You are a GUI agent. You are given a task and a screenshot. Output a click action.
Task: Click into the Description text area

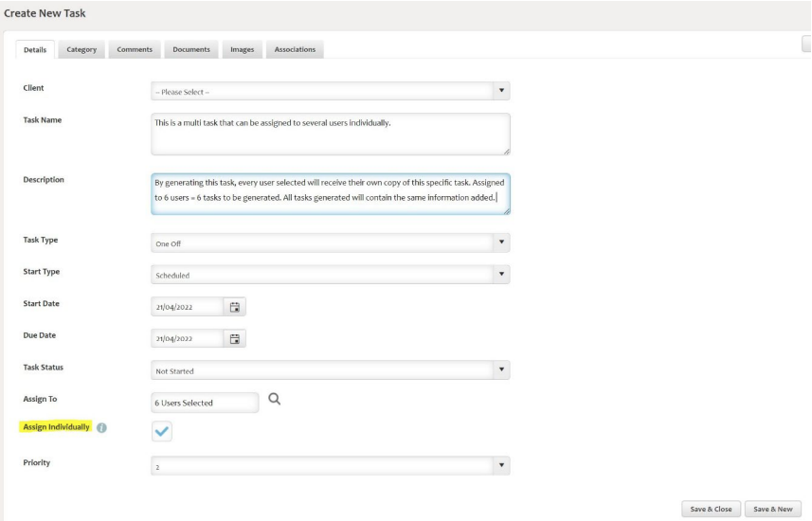pos(331,193)
